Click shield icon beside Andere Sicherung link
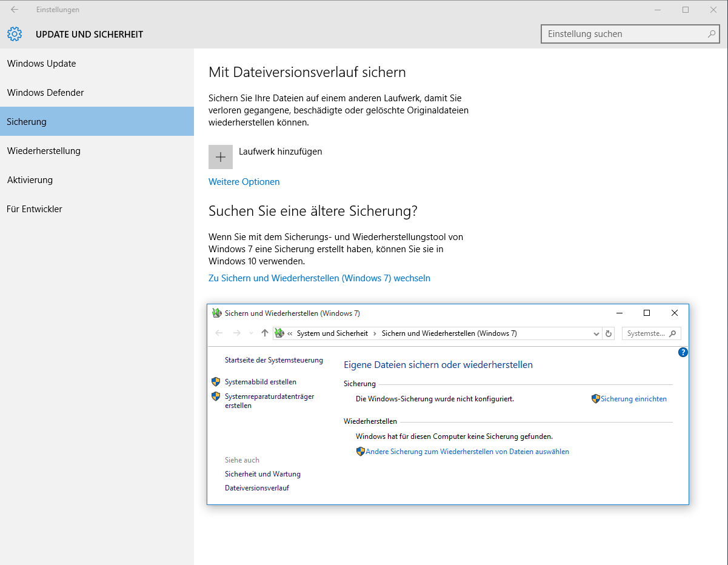728x565 pixels. click(x=361, y=452)
